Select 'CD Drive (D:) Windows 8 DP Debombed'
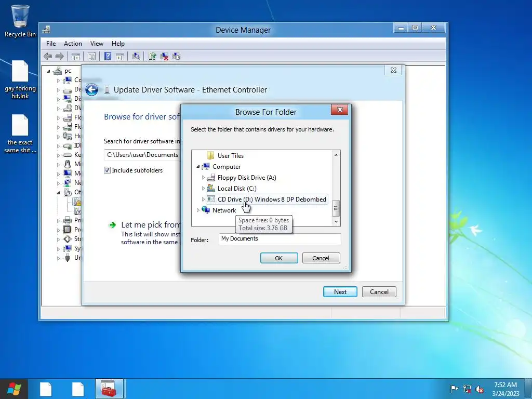The image size is (532, 399). [267, 199]
